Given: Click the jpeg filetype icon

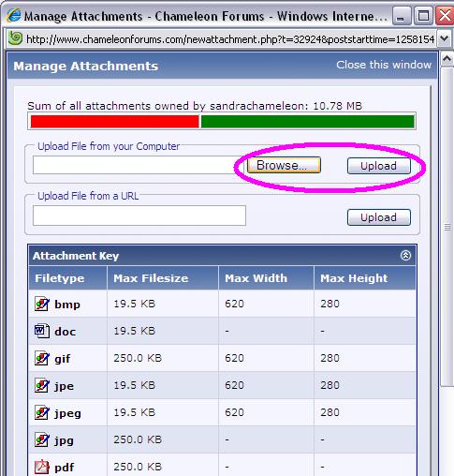Looking at the screenshot, I should [42, 412].
